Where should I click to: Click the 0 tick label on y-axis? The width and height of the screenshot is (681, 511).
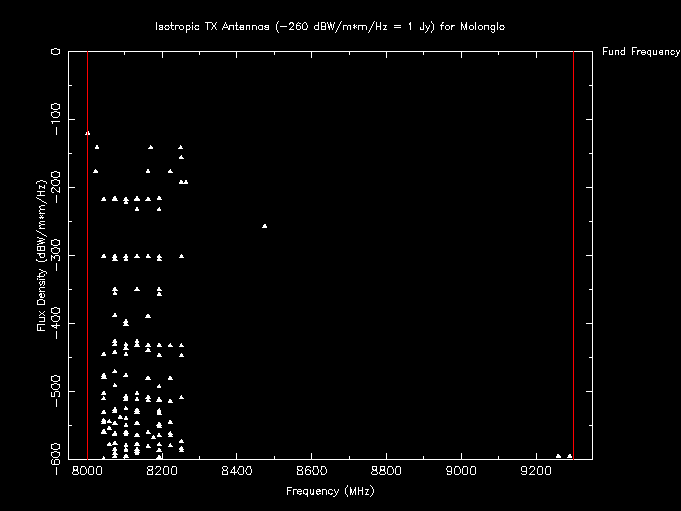point(58,51)
